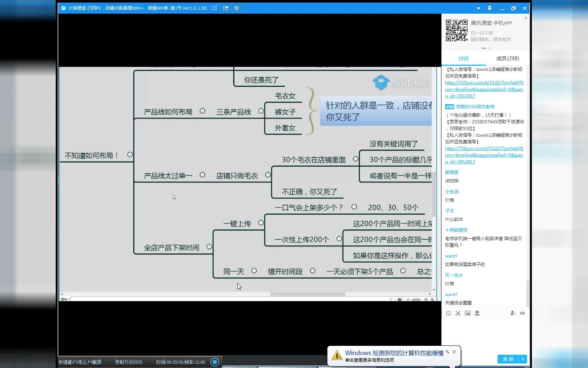Click the mind map vertical scroll down arrow
The image size is (588, 368).
(x=434, y=290)
